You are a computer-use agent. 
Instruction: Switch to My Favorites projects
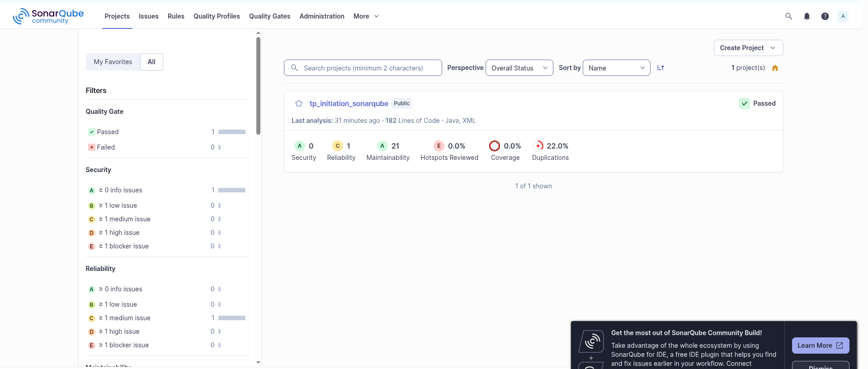tap(113, 62)
